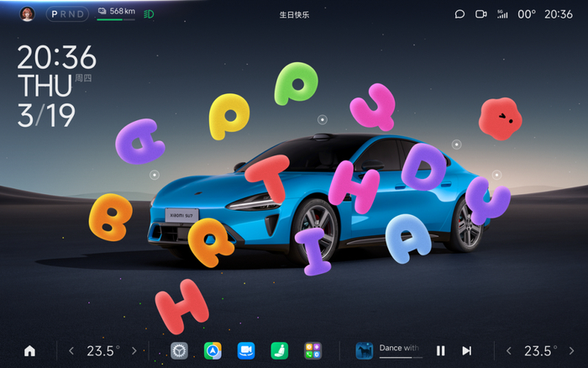Decrease the left-zone temperature
This screenshot has width=588, height=368.
(71, 351)
